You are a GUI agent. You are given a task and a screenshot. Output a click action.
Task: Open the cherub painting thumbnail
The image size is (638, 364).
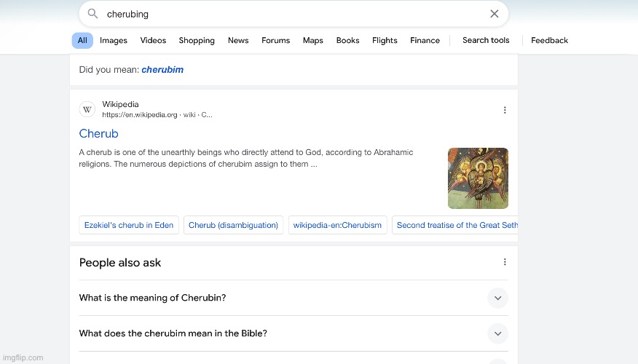(x=478, y=178)
